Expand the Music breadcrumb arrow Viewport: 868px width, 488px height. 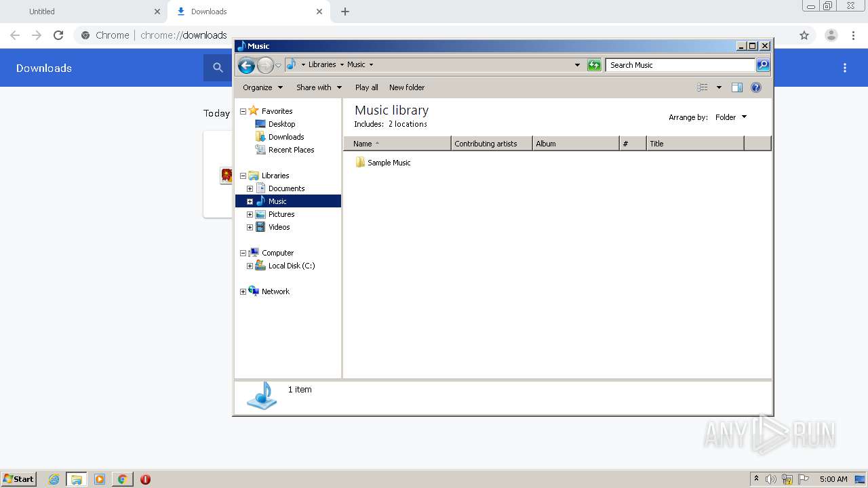click(x=371, y=65)
